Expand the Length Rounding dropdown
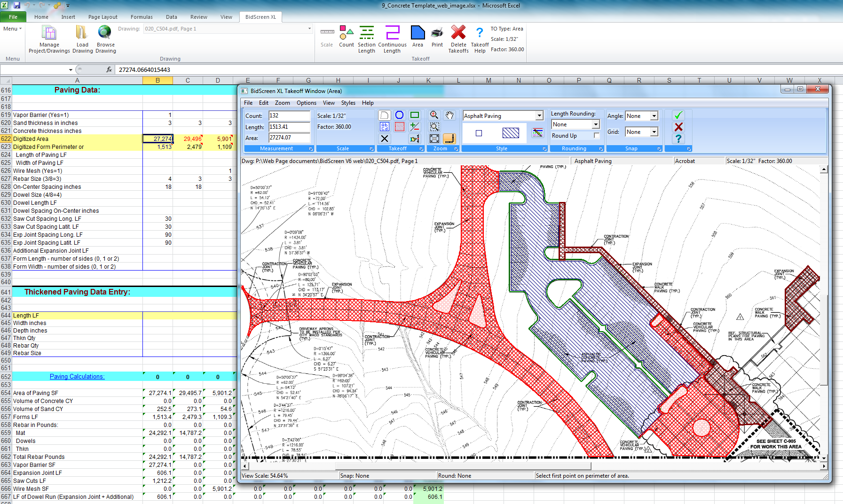Image resolution: width=843 pixels, height=504 pixels. point(596,124)
